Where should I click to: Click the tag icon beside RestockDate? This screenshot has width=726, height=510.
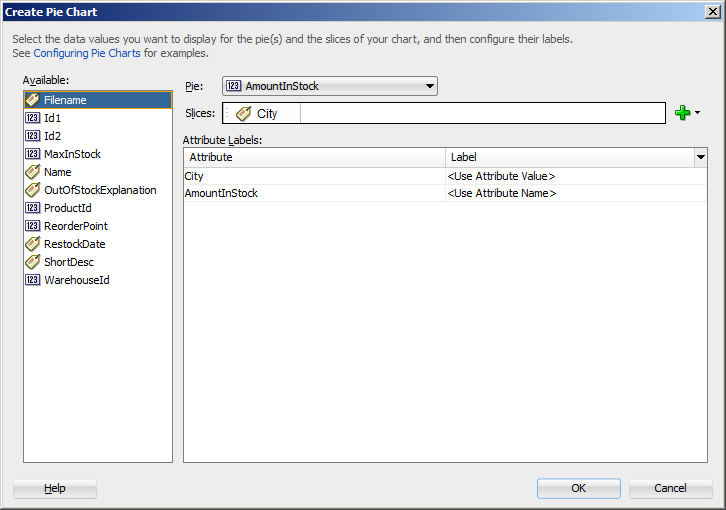click(x=32, y=244)
